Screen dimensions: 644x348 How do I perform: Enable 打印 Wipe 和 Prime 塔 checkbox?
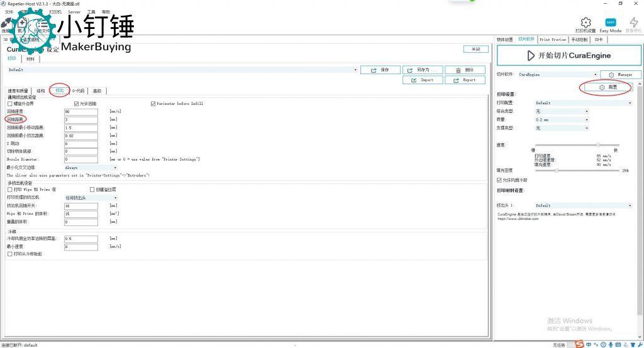coord(10,190)
